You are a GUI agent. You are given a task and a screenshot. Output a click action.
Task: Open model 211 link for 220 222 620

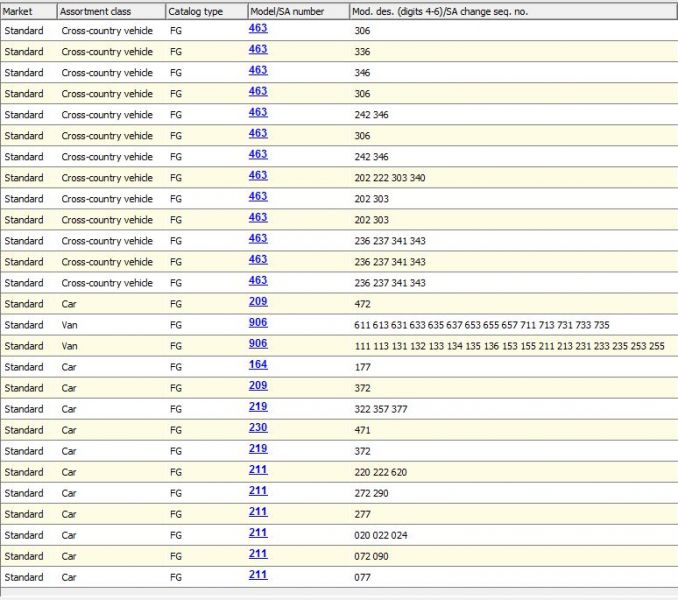coord(258,470)
